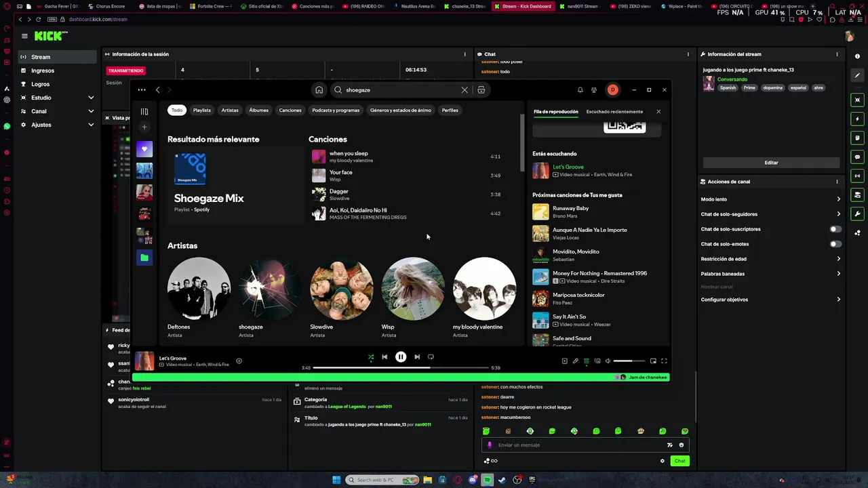Select the Álbumes filter chip
The width and height of the screenshot is (868, 488).
[258, 110]
